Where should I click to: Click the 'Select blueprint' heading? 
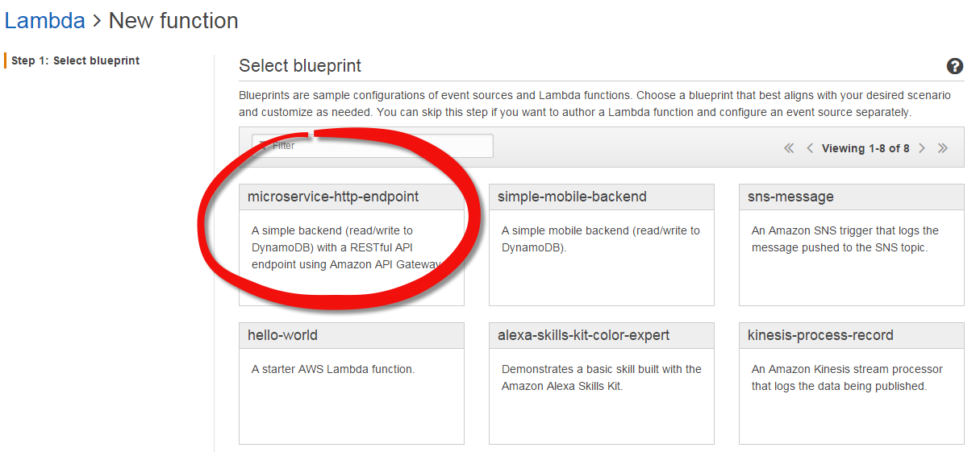(x=300, y=66)
